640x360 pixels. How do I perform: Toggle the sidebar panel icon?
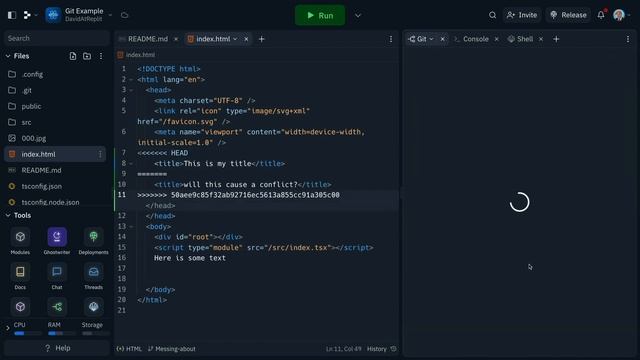tap(12, 15)
